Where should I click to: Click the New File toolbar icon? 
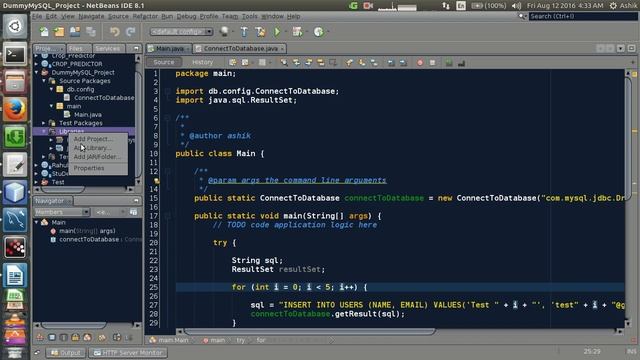point(44,31)
